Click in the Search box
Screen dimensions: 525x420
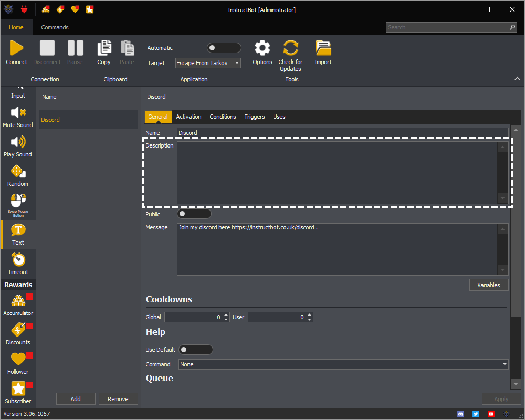(x=451, y=27)
